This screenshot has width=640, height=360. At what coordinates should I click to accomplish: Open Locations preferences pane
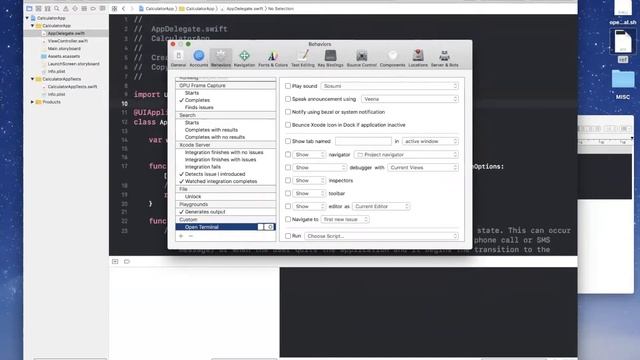[x=418, y=58]
